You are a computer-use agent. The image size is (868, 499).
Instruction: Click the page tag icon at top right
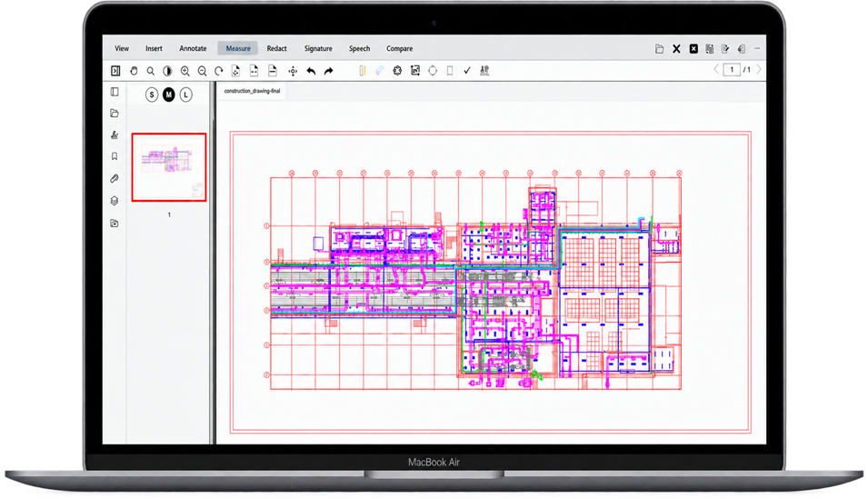click(x=742, y=49)
